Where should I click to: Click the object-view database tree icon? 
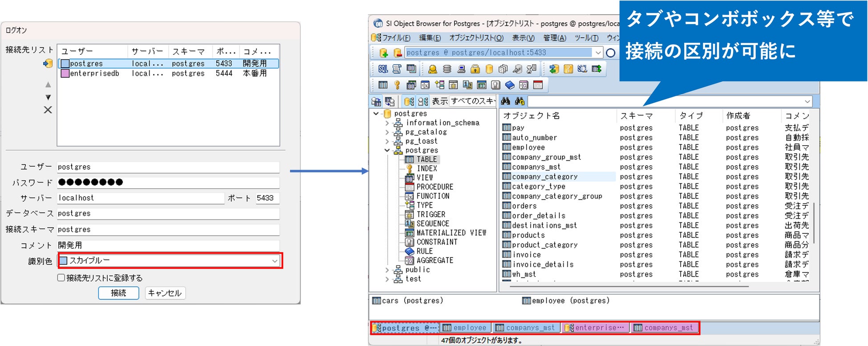coord(409,102)
